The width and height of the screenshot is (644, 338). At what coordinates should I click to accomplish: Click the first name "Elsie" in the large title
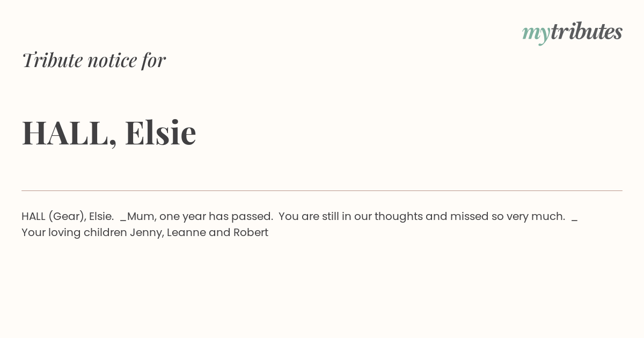[160, 132]
